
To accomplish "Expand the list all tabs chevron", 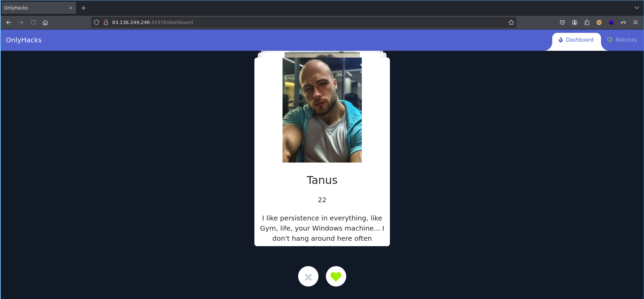I will point(637,8).
